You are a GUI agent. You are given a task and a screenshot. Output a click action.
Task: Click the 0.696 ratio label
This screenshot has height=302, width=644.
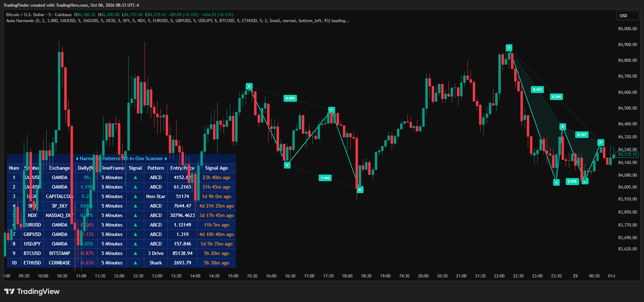pyautogui.click(x=290, y=98)
